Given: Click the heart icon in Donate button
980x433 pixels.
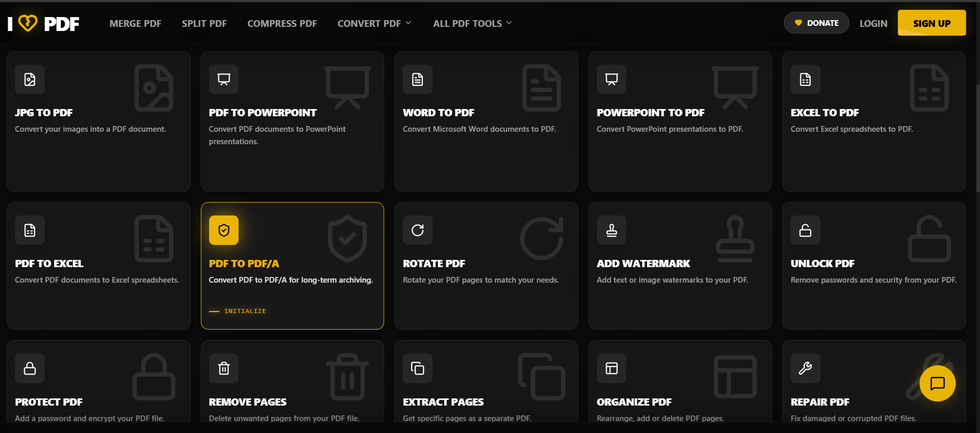Looking at the screenshot, I should 798,23.
